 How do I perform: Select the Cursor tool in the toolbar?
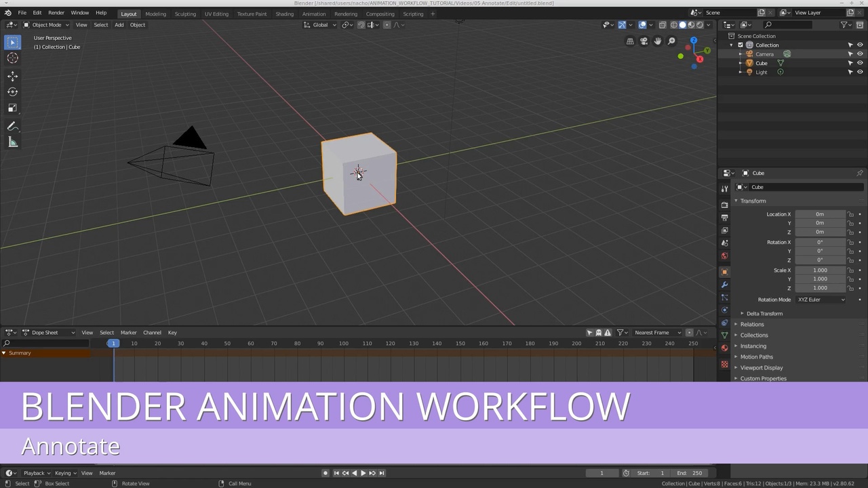12,58
